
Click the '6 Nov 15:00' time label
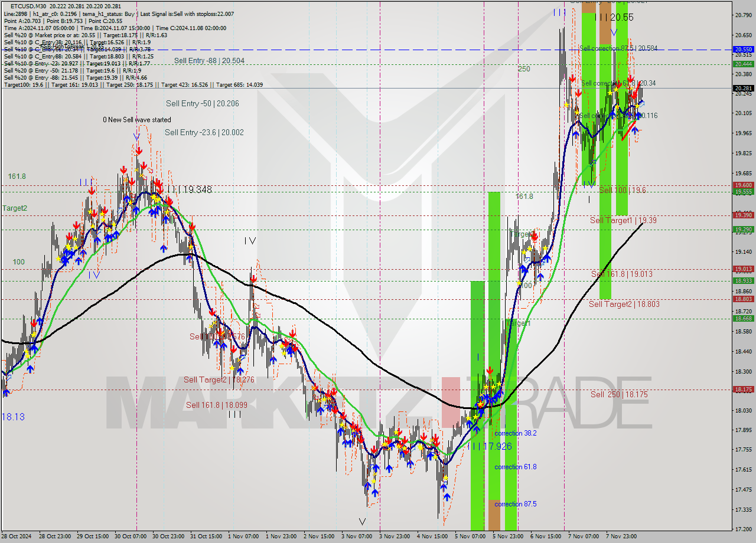[x=546, y=537]
